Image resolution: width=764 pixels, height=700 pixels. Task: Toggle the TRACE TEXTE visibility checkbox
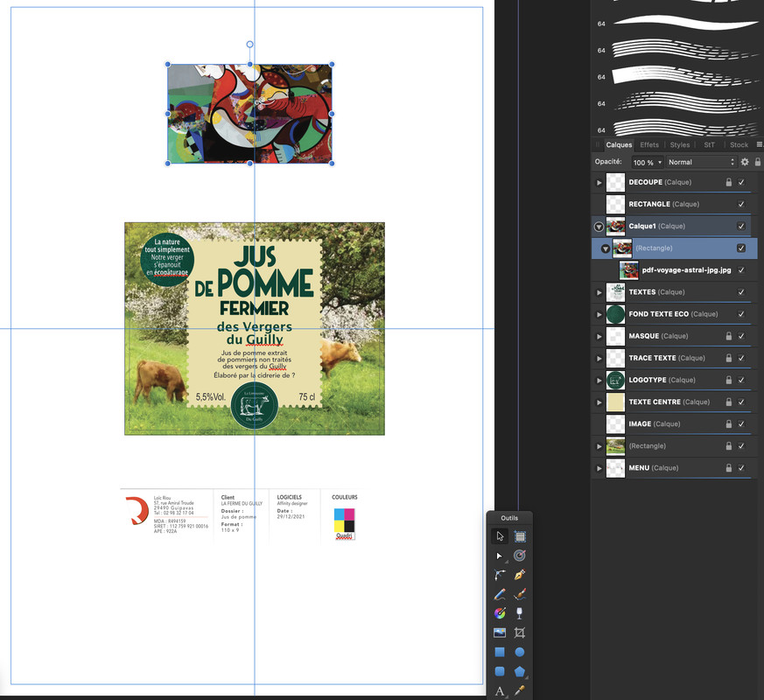point(741,358)
